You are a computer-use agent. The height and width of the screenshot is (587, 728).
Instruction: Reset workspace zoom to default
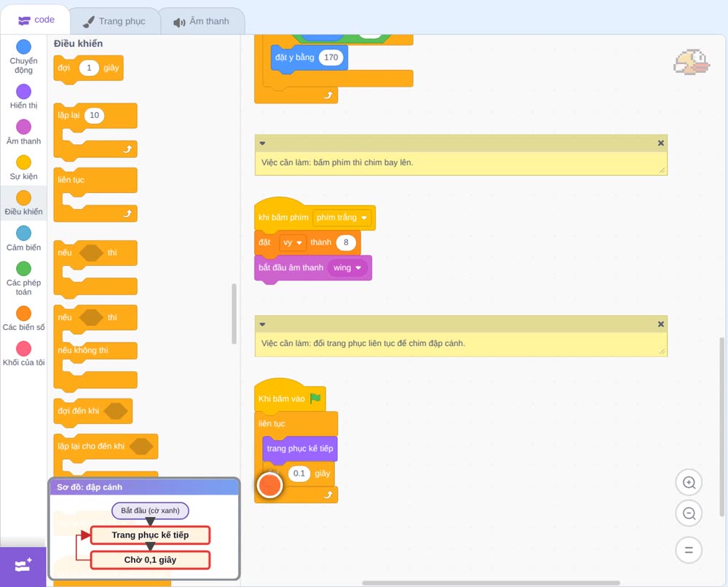[x=689, y=551]
